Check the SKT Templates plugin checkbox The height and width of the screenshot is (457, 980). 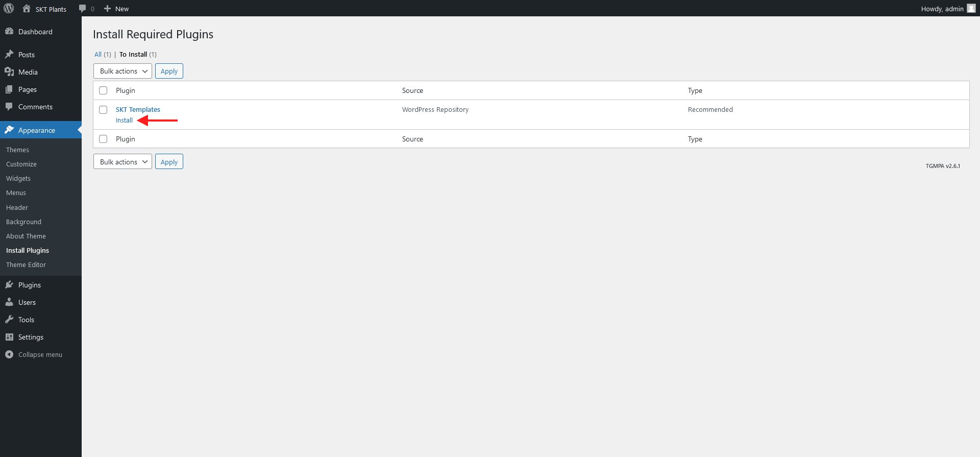103,110
